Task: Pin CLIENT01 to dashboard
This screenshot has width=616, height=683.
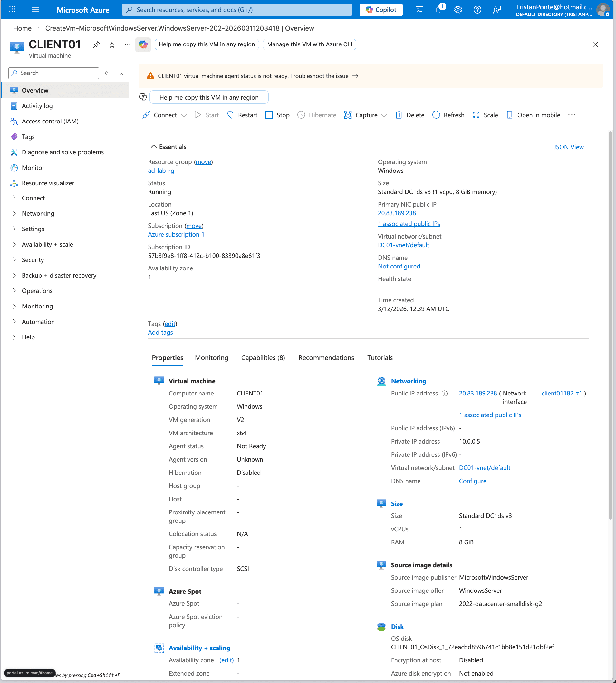Action: coord(96,45)
